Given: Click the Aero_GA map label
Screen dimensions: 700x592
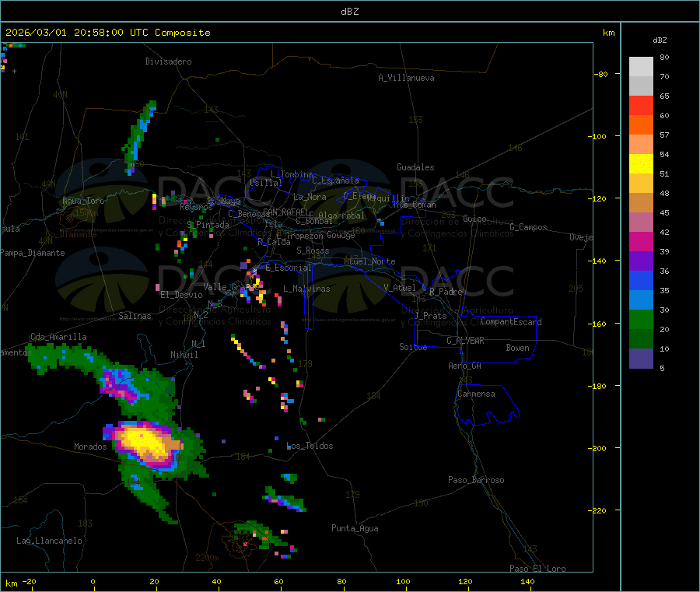Looking at the screenshot, I should pyautogui.click(x=465, y=366).
